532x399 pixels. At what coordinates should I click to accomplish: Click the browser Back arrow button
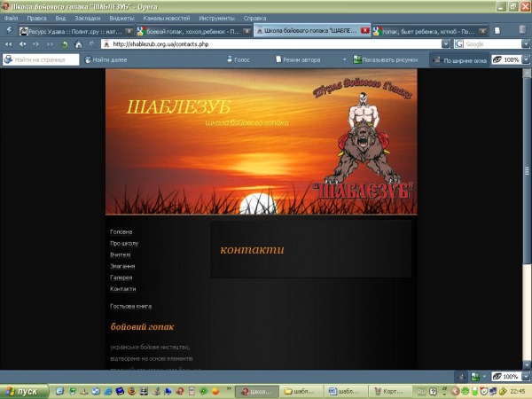coord(23,43)
